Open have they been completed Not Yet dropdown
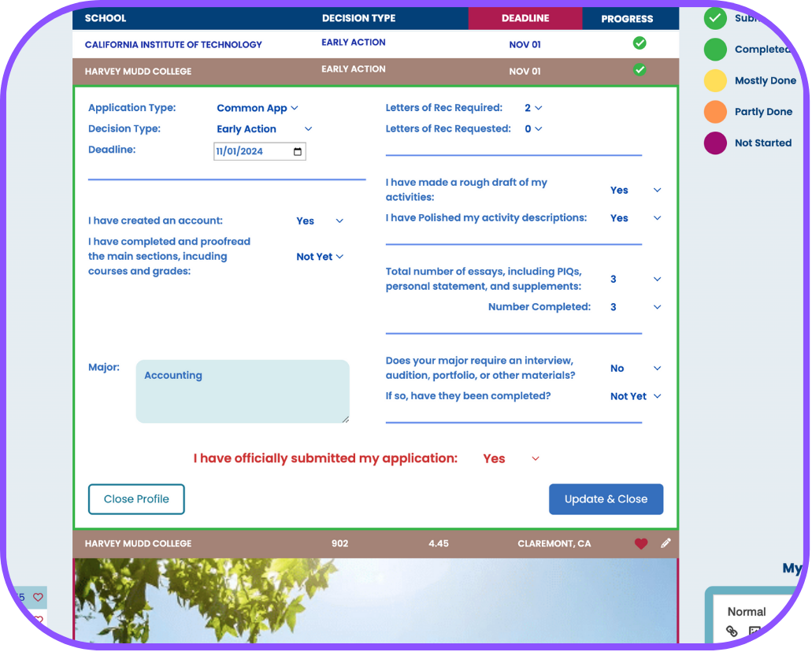 (x=636, y=397)
